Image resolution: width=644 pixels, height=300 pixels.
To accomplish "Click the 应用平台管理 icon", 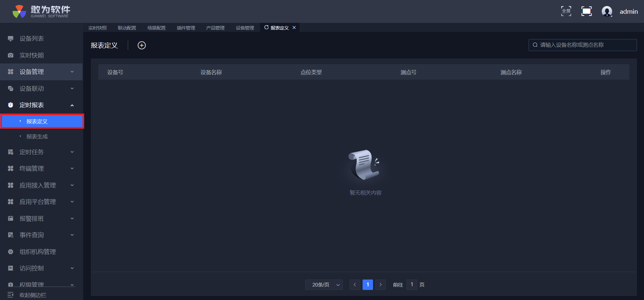I will pos(11,202).
